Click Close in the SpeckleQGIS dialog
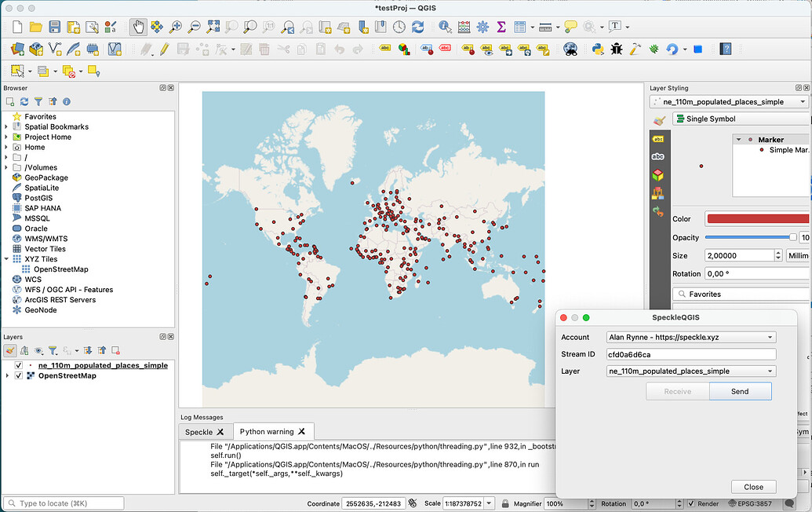The height and width of the screenshot is (512, 812). pos(753,486)
